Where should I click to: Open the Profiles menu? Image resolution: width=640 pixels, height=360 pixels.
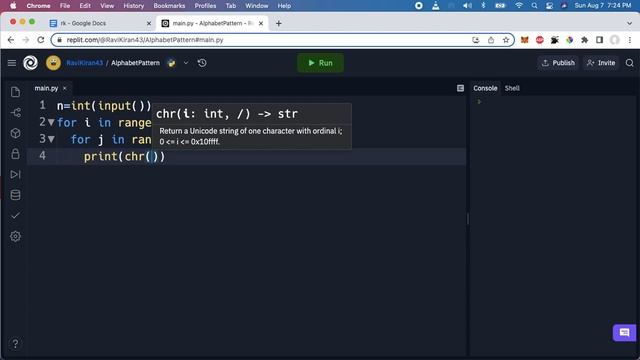pyautogui.click(x=205, y=6)
